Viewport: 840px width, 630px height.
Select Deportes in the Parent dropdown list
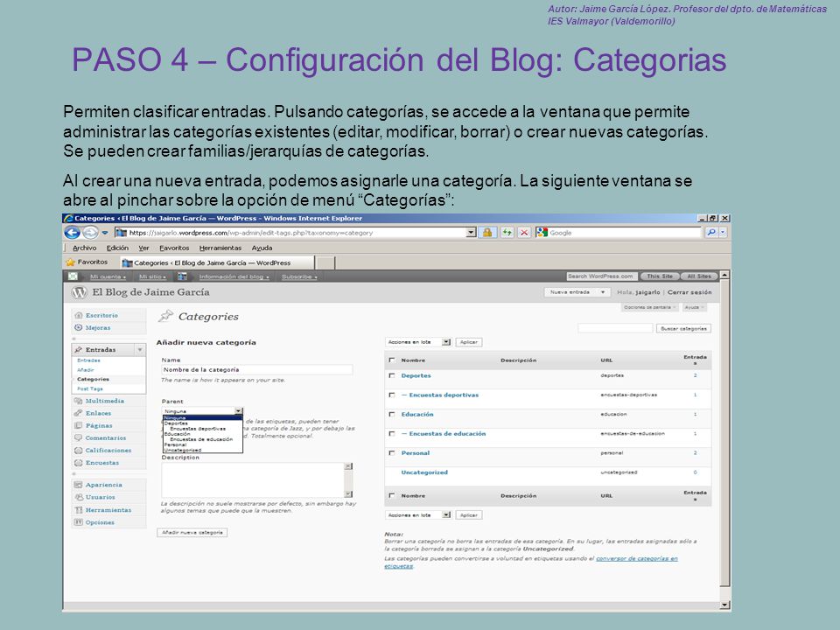pyautogui.click(x=176, y=423)
